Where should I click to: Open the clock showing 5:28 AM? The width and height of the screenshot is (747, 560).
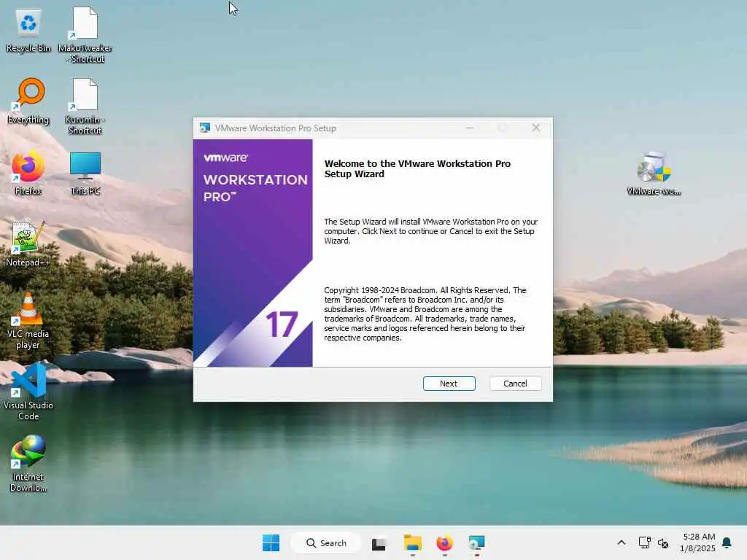point(698,542)
